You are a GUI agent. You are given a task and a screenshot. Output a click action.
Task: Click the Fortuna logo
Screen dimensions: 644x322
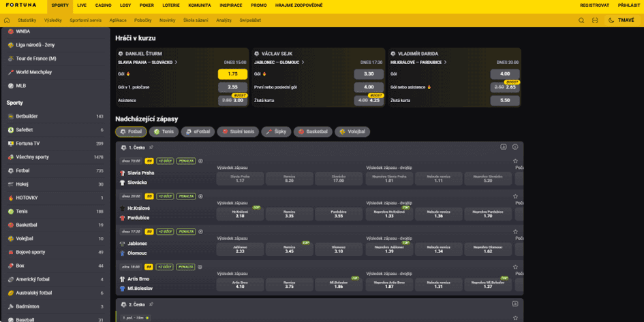21,5
